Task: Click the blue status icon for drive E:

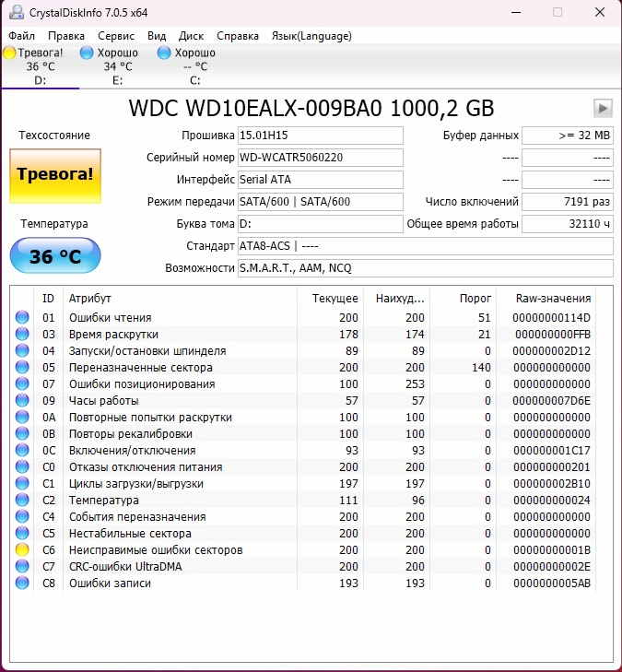Action: pos(87,53)
